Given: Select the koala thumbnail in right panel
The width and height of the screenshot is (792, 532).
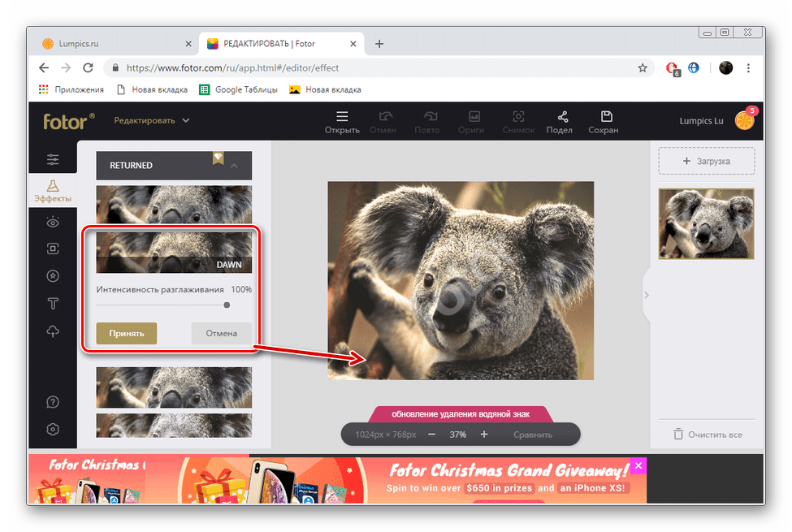Looking at the screenshot, I should [706, 224].
